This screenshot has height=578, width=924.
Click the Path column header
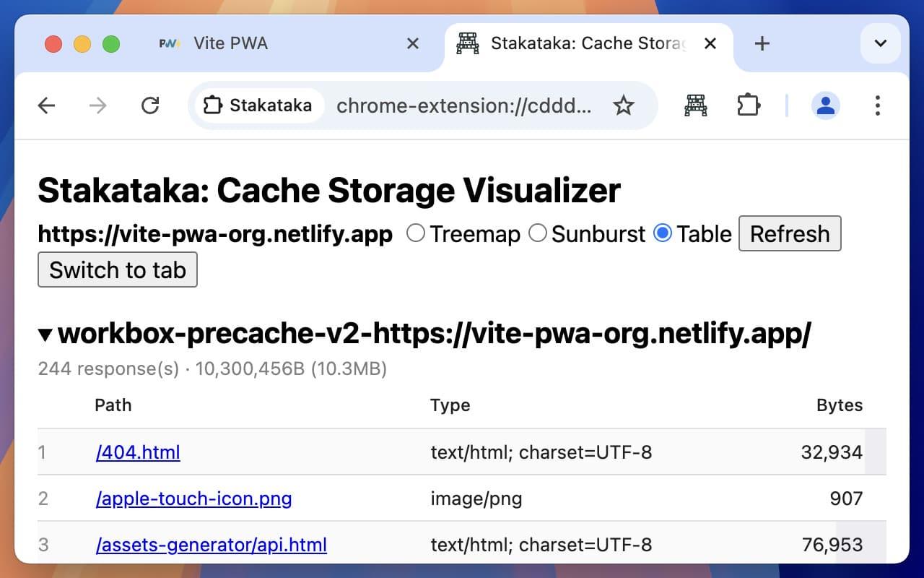click(x=113, y=405)
